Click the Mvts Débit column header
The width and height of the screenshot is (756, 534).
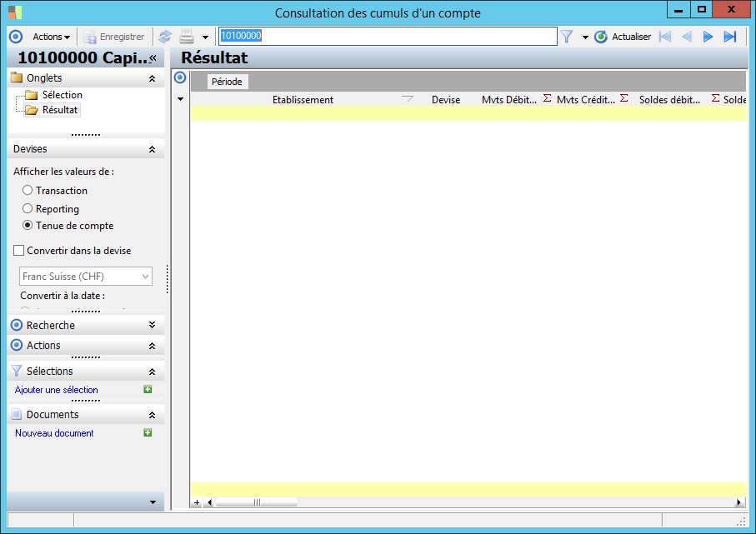[x=509, y=100]
